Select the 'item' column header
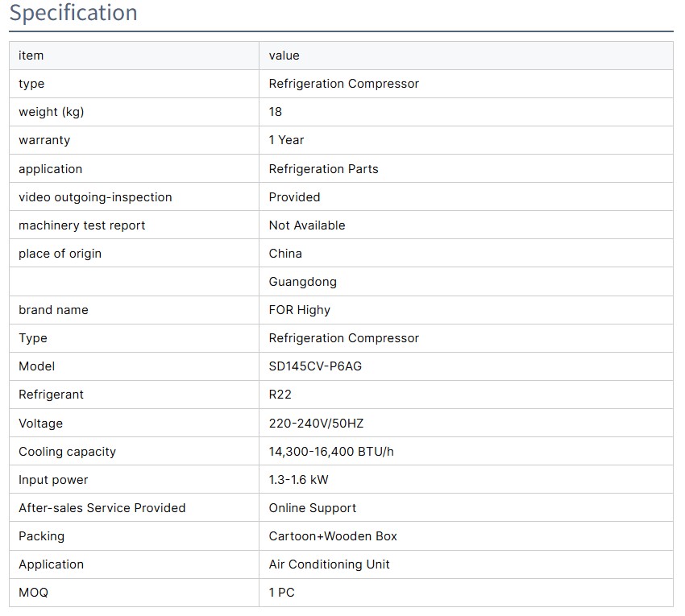Image resolution: width=685 pixels, height=616 pixels. pos(31,56)
